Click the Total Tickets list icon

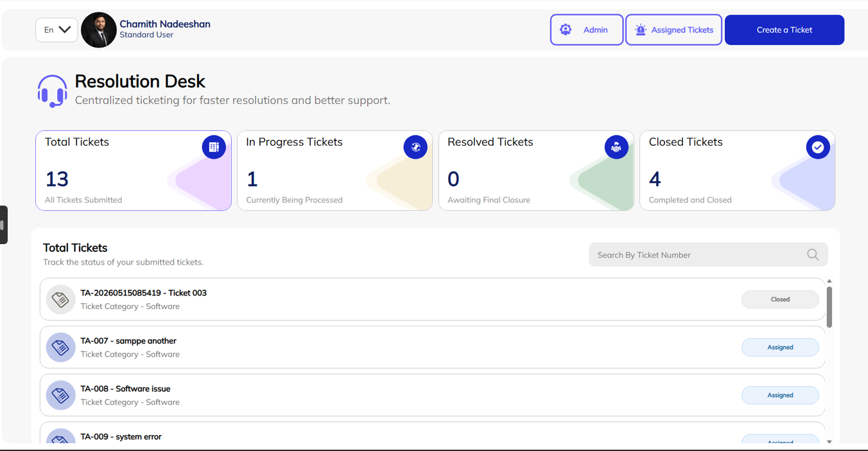(x=214, y=147)
